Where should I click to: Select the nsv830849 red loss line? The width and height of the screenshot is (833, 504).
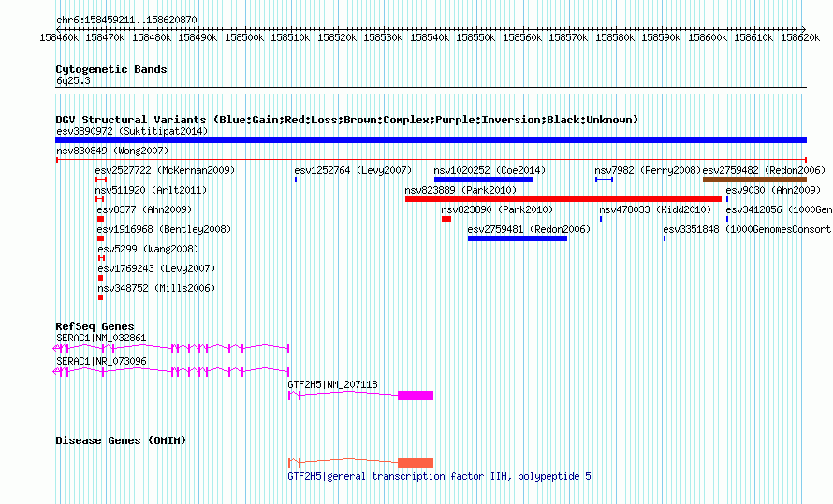(431, 160)
